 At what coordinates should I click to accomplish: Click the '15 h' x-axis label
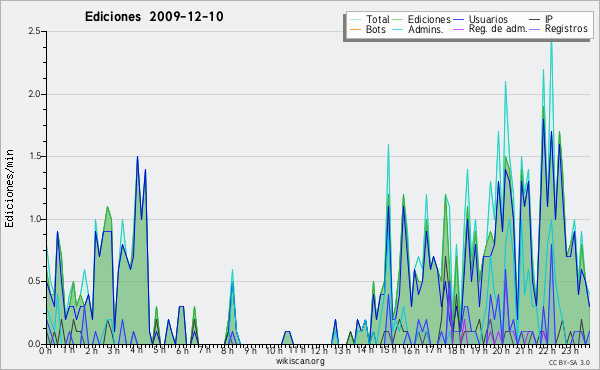click(387, 351)
